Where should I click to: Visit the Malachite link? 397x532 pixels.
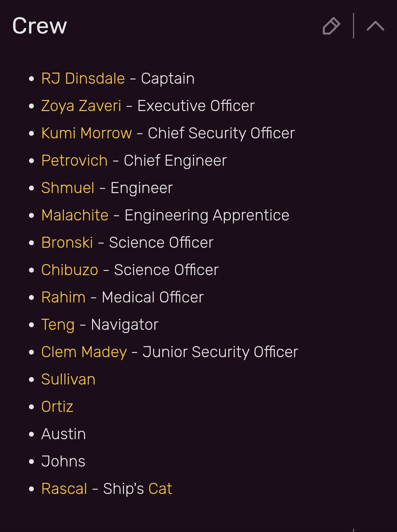click(x=75, y=215)
